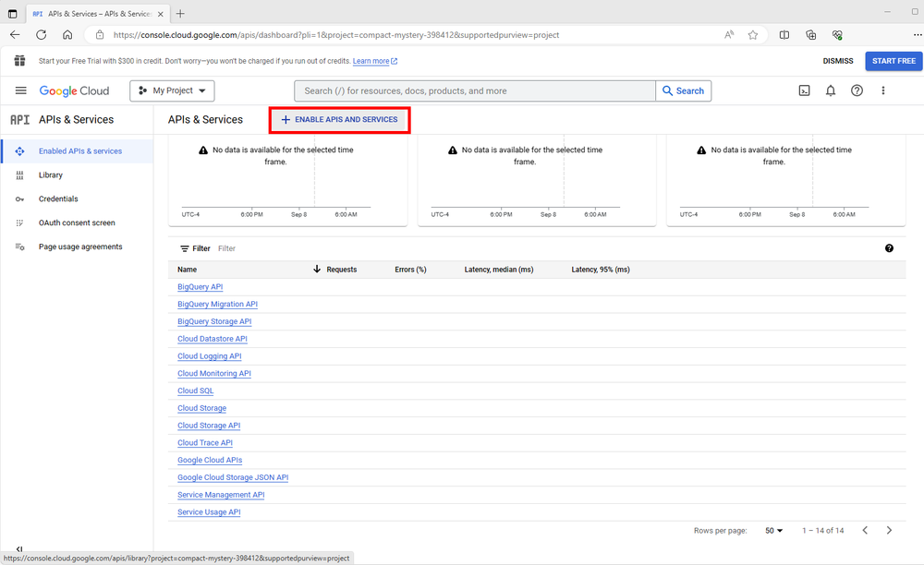The width and height of the screenshot is (924, 565).
Task: Collapse the side navigation panel
Action: (x=19, y=549)
